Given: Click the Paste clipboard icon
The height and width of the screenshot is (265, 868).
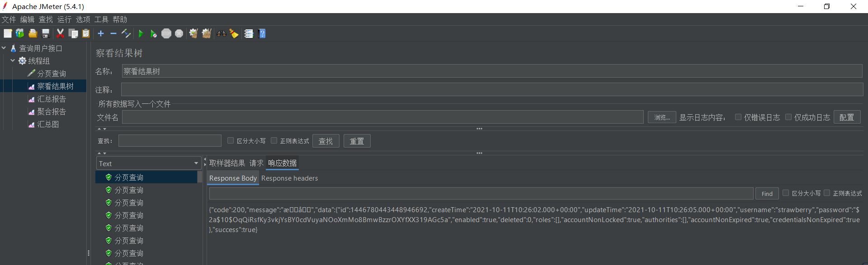Looking at the screenshot, I should coord(86,33).
